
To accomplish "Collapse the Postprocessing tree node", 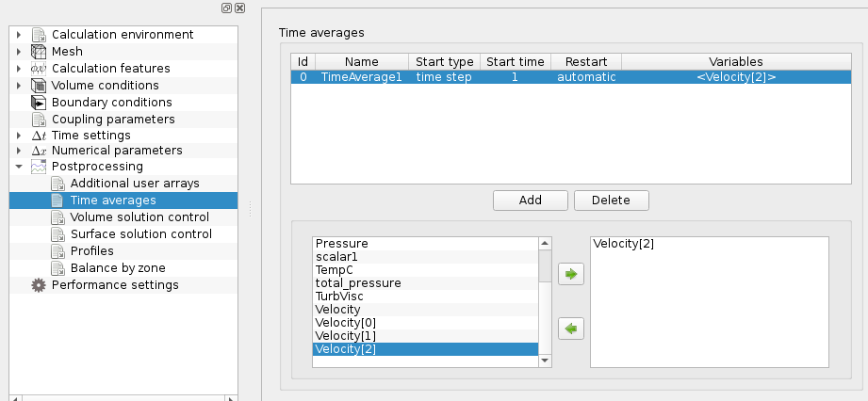I will [x=19, y=167].
